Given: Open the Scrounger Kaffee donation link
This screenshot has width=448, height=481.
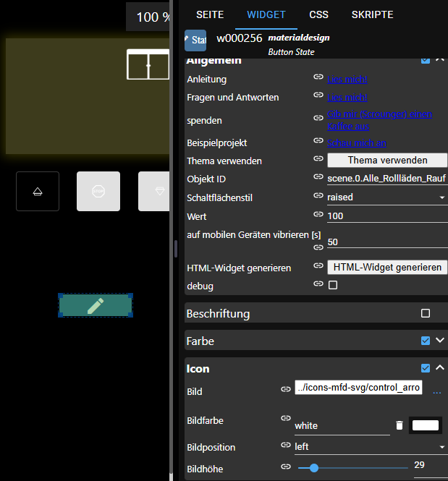Looking at the screenshot, I should click(379, 120).
